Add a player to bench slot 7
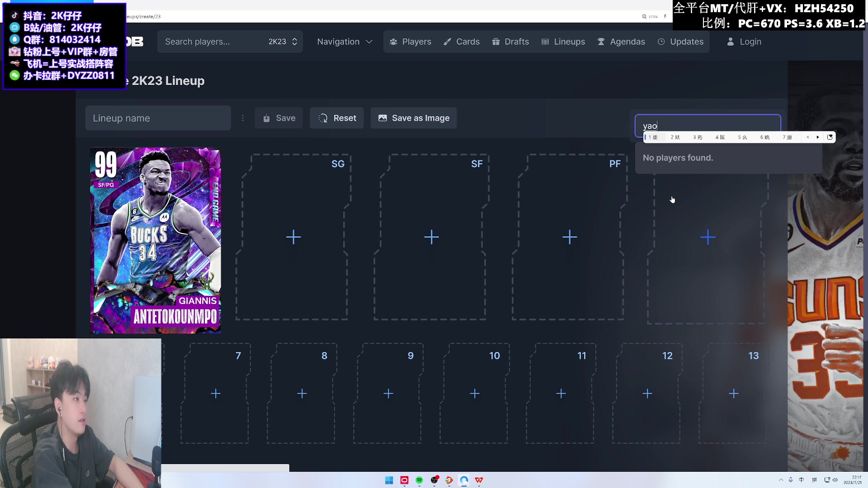 pyautogui.click(x=216, y=394)
